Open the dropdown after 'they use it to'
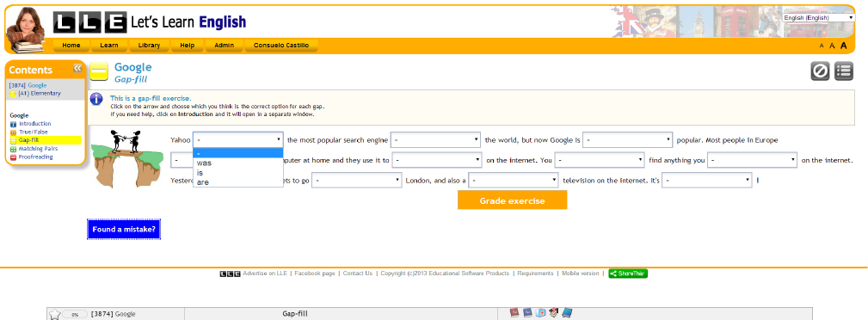 pyautogui.click(x=437, y=161)
